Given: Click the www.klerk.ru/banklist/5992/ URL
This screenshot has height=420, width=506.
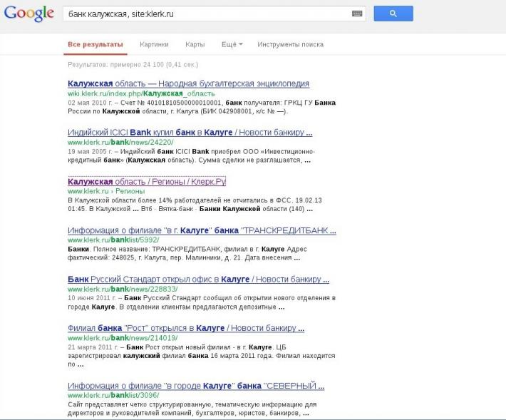Looking at the screenshot, I should (x=113, y=240).
